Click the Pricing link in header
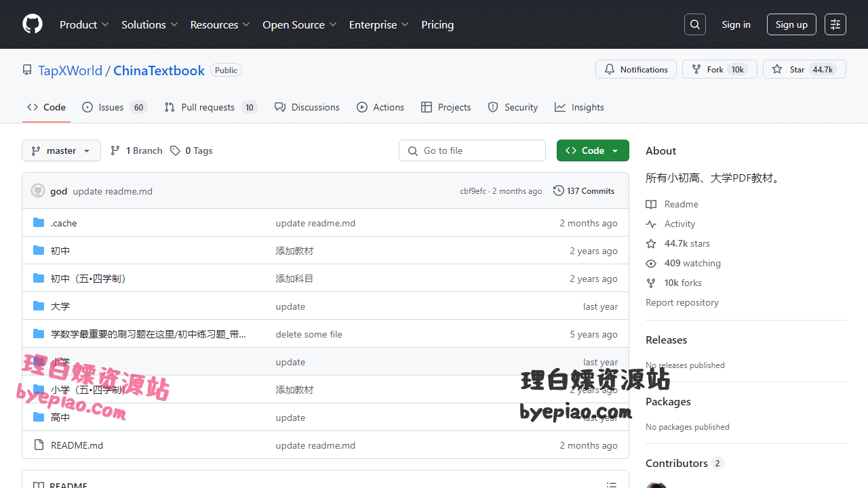The image size is (868, 488). click(x=437, y=24)
